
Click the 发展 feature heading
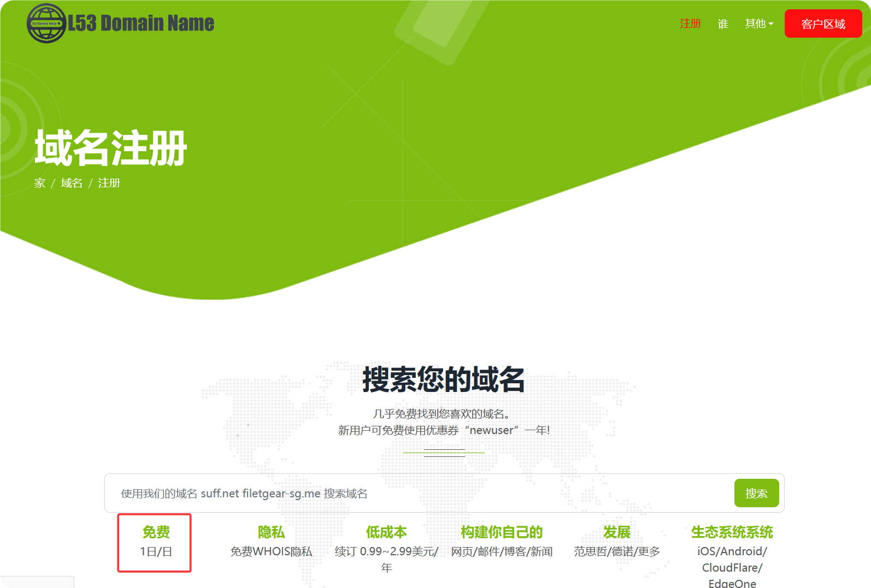click(617, 532)
